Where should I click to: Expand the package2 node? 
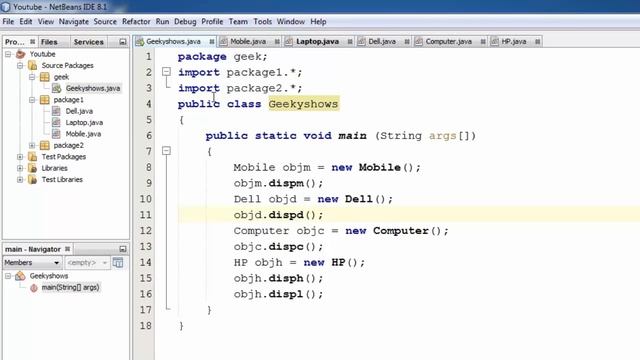(x=32, y=145)
